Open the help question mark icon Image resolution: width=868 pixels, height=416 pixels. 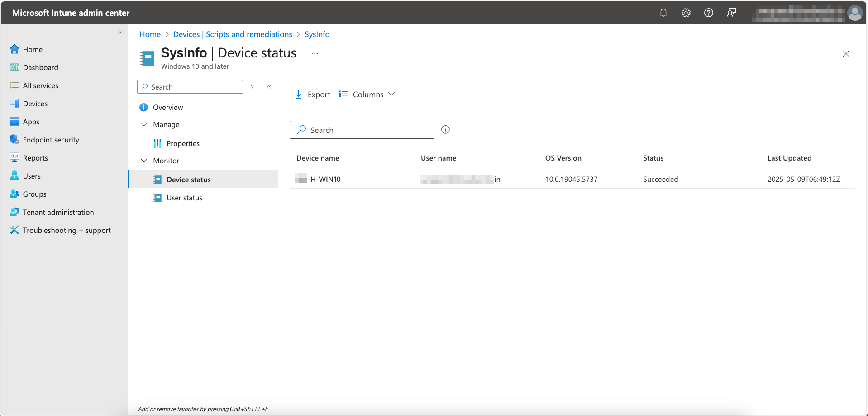(x=708, y=13)
